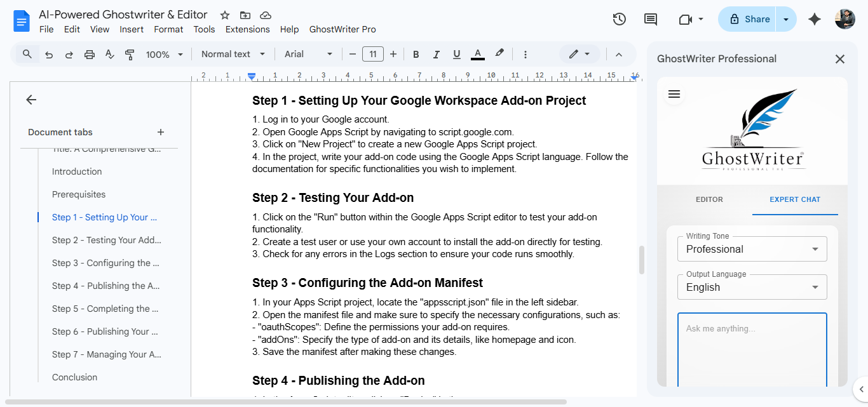This screenshot has width=868, height=407.
Task: Open the text color picker
Action: coord(477,54)
